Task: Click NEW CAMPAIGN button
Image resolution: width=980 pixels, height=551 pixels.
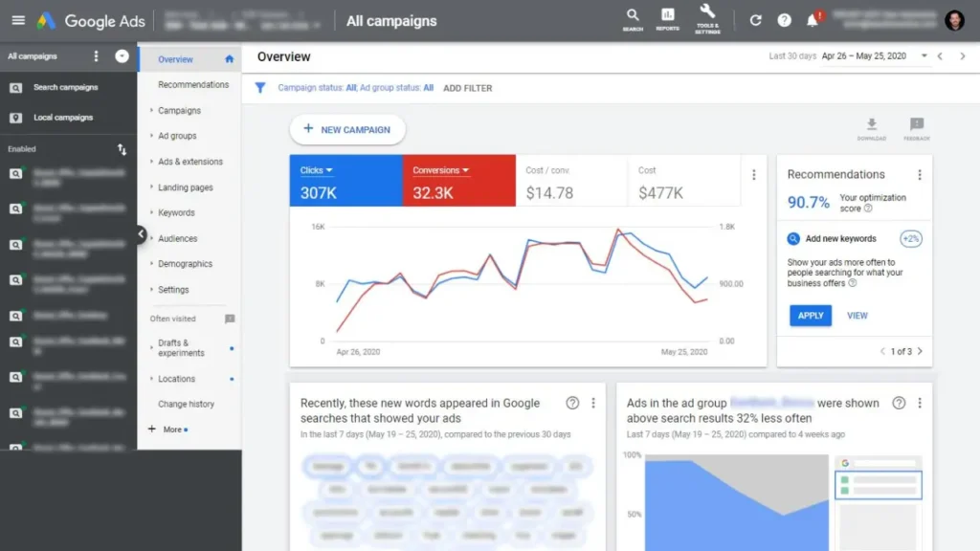Action: point(347,129)
